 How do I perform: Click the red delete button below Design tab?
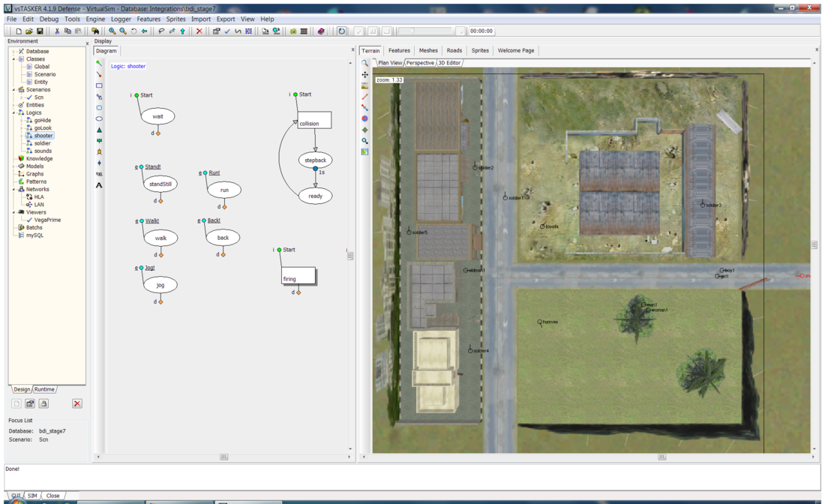point(76,403)
